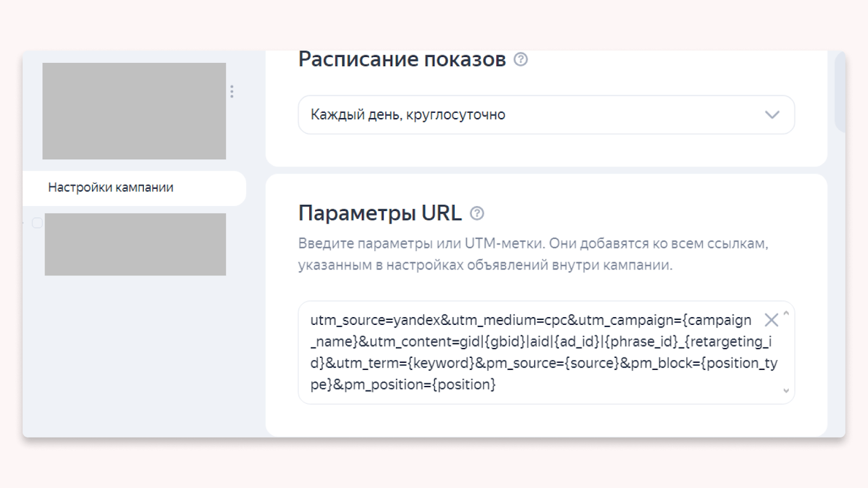Click help icon beside Расписание показов
This screenshot has height=488, width=868.
[x=521, y=59]
